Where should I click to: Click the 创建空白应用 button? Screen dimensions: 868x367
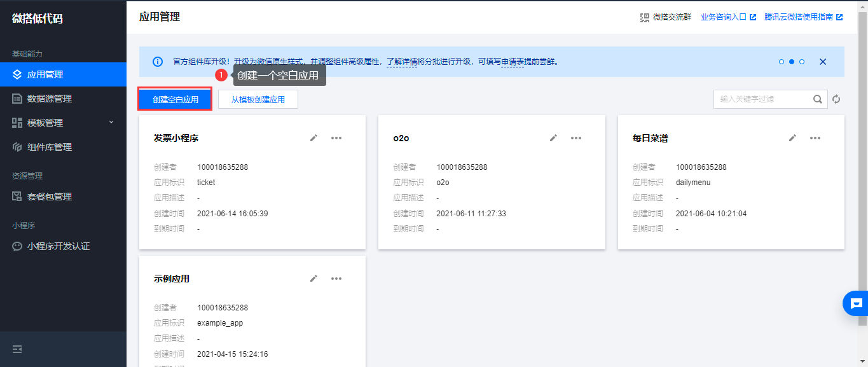click(176, 99)
